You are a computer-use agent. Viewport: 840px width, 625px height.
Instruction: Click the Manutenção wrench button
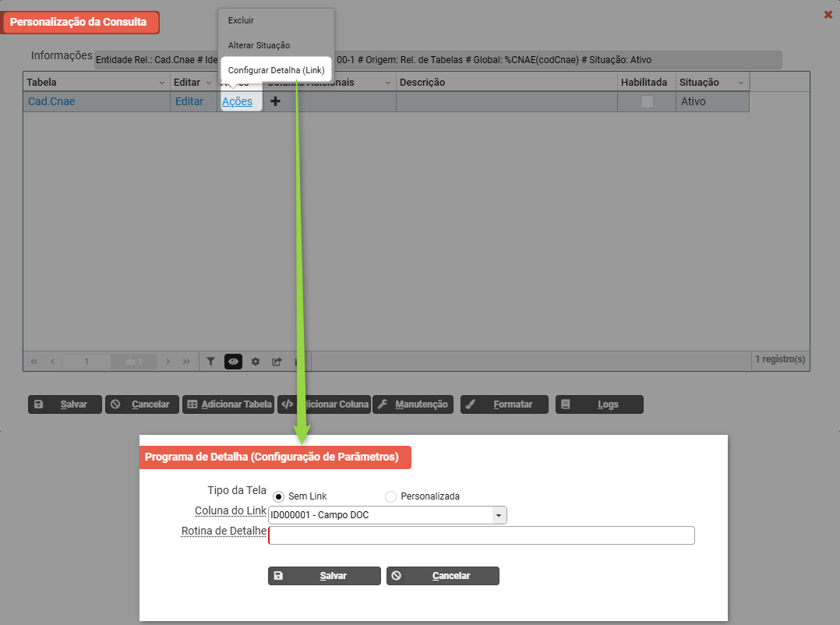click(413, 404)
